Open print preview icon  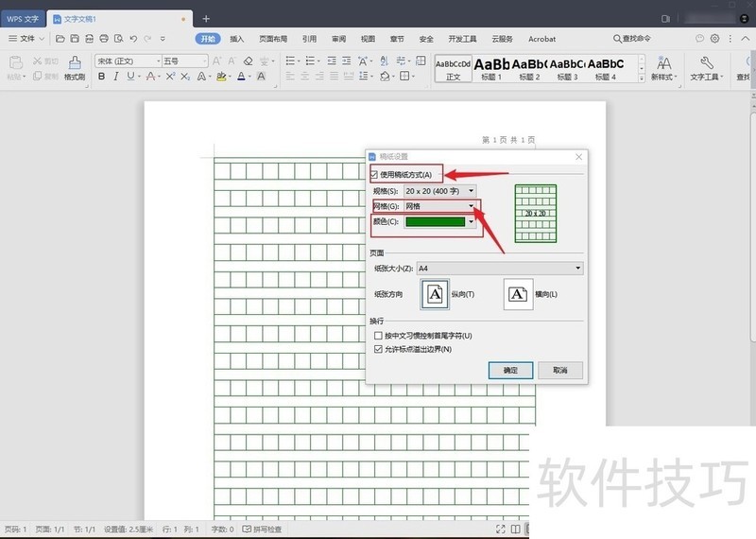[x=119, y=39]
